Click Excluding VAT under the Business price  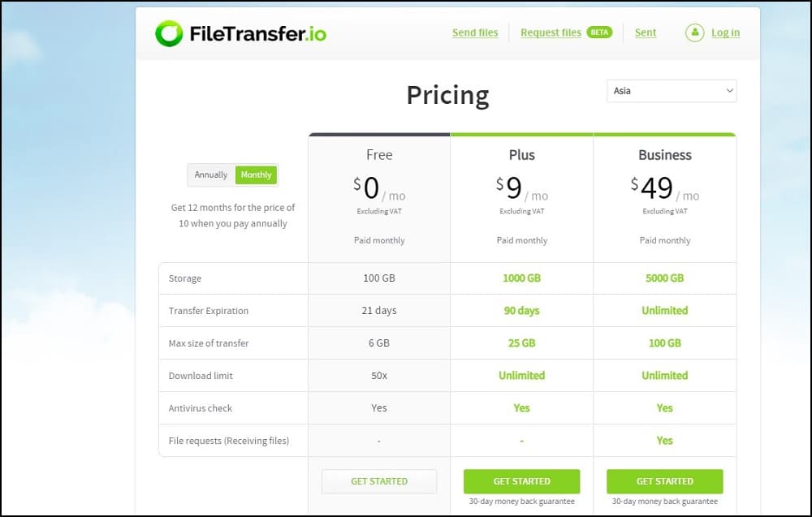pyautogui.click(x=664, y=211)
